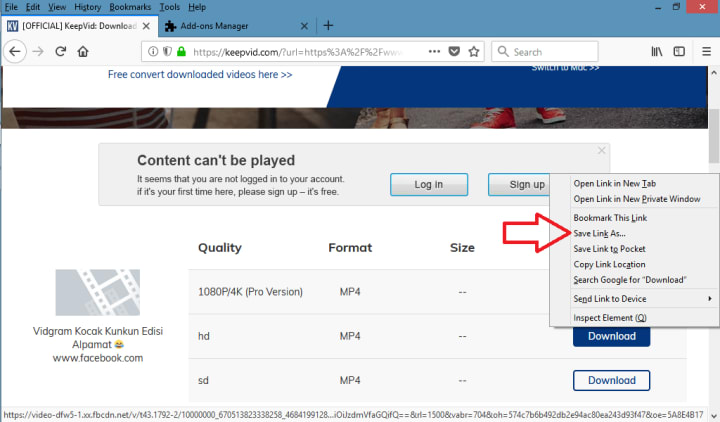Reload the current page
This screenshot has width=720, height=422.
(61, 51)
